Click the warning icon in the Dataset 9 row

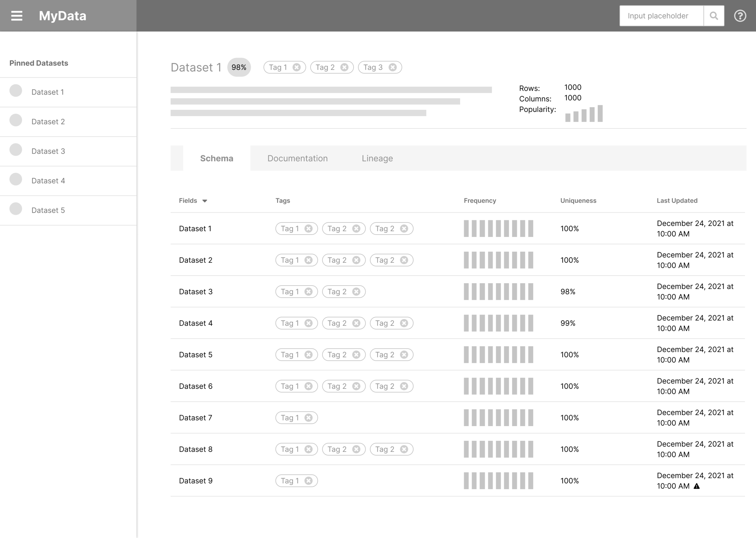[697, 486]
